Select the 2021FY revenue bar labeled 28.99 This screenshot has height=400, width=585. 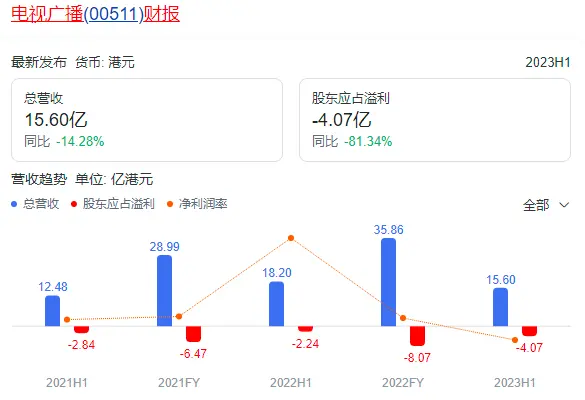(x=165, y=291)
